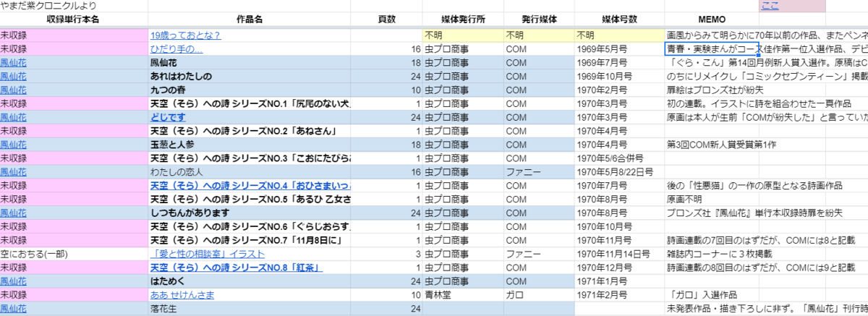The width and height of the screenshot is (868, 316).
Task: Select the '1971年2月号' issue cell
Action: pos(619,295)
